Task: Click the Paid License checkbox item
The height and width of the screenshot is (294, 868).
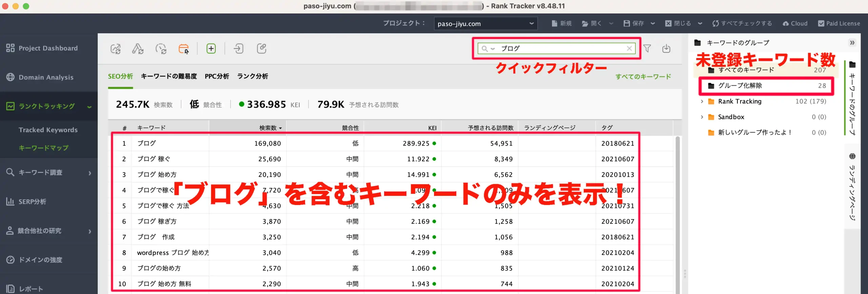Action: 839,23
